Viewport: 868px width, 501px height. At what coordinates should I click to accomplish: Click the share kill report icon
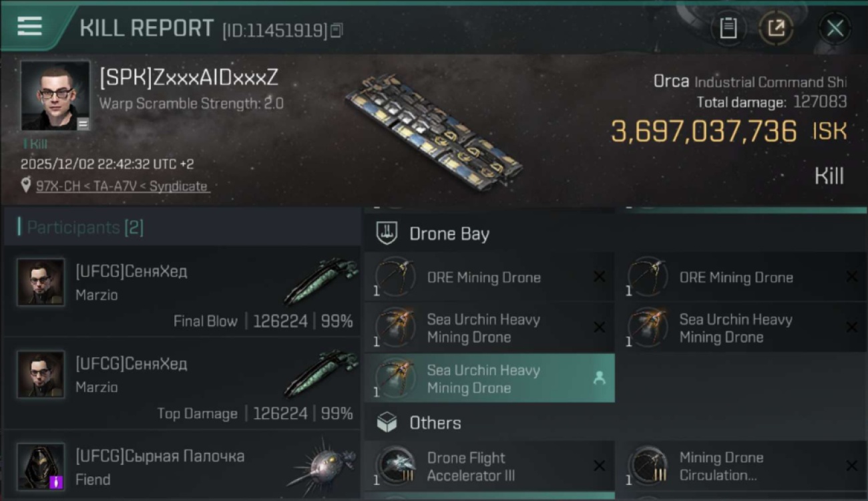[776, 28]
